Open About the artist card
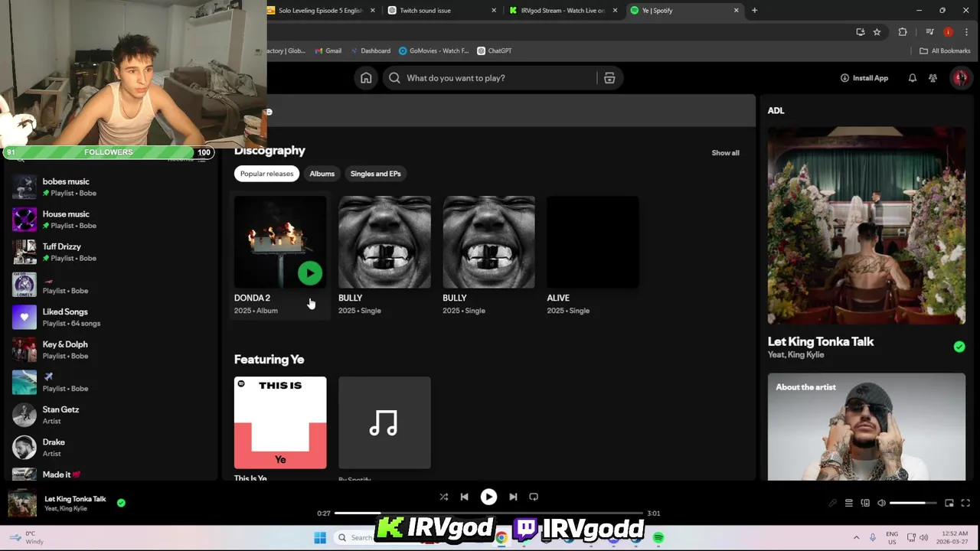This screenshot has width=980, height=551. coord(867,427)
